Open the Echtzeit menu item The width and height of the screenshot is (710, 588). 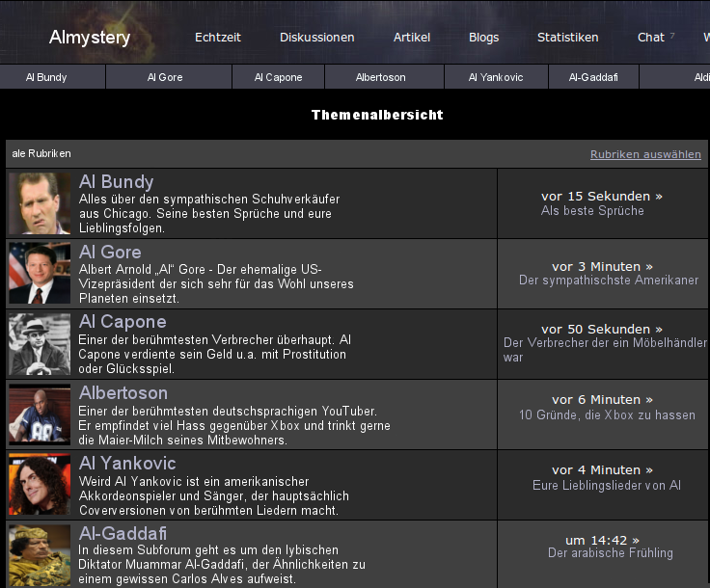point(218,38)
